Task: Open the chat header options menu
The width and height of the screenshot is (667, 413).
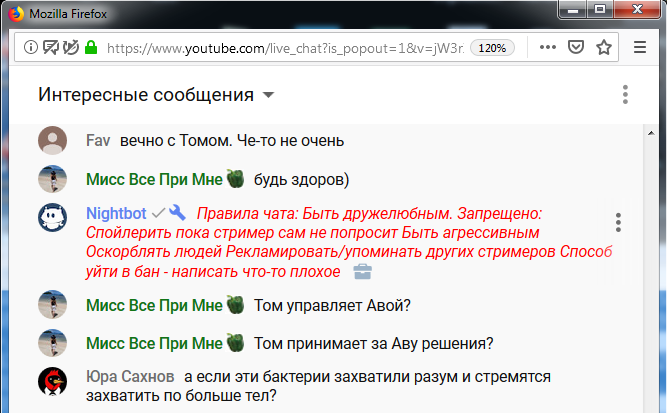Action: click(x=625, y=94)
